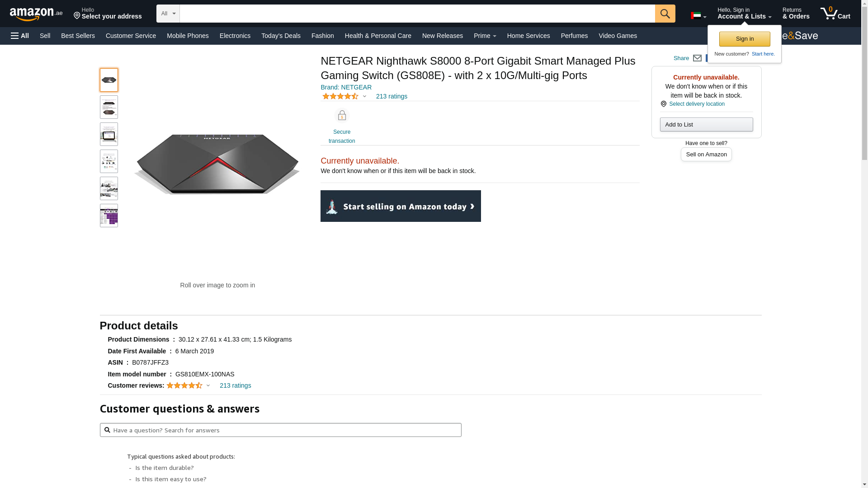Click the yellow Sign in button
Viewport: 868px width, 488px height.
pos(744,39)
